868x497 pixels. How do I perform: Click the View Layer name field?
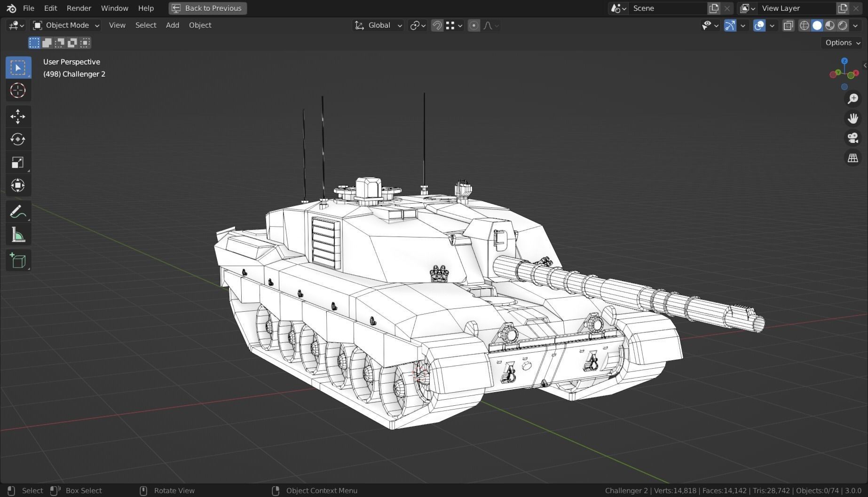coord(797,8)
